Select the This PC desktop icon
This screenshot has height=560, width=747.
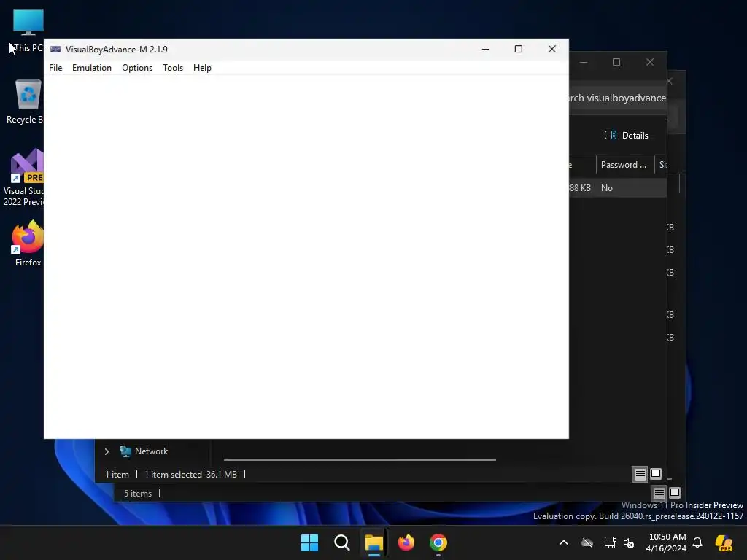tap(28, 31)
